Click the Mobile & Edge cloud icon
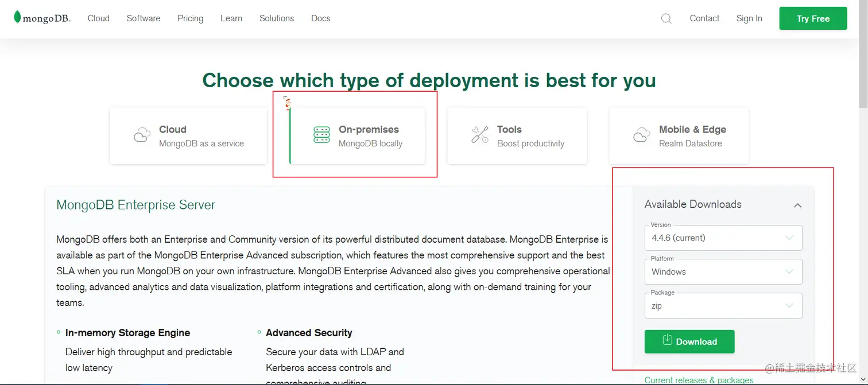 (x=641, y=135)
